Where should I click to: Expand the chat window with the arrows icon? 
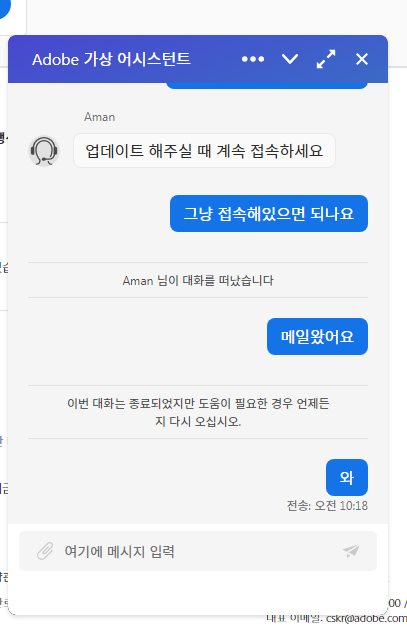tap(326, 59)
